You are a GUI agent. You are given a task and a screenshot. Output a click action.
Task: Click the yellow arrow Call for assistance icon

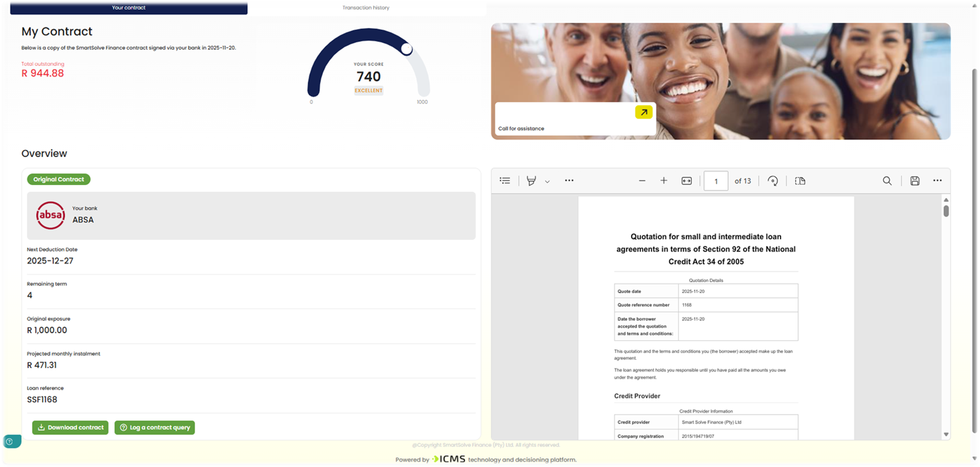click(x=644, y=112)
